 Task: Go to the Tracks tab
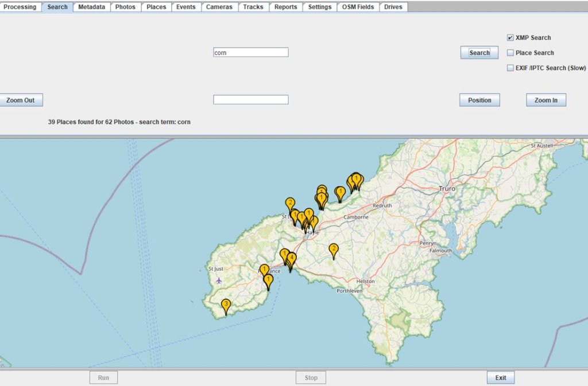pyautogui.click(x=253, y=7)
